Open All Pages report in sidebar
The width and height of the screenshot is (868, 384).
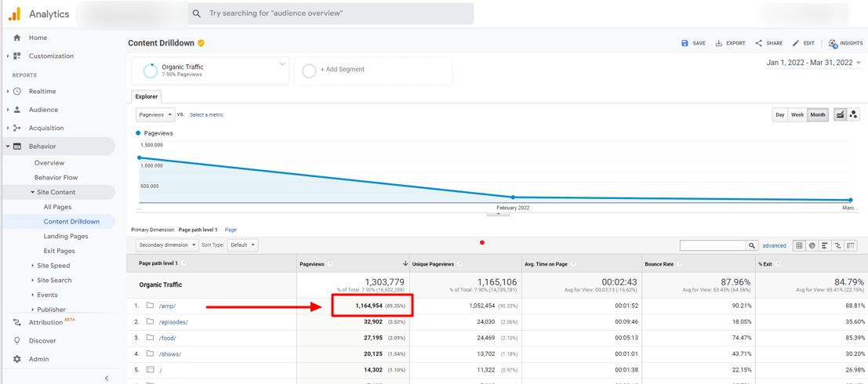click(x=57, y=207)
